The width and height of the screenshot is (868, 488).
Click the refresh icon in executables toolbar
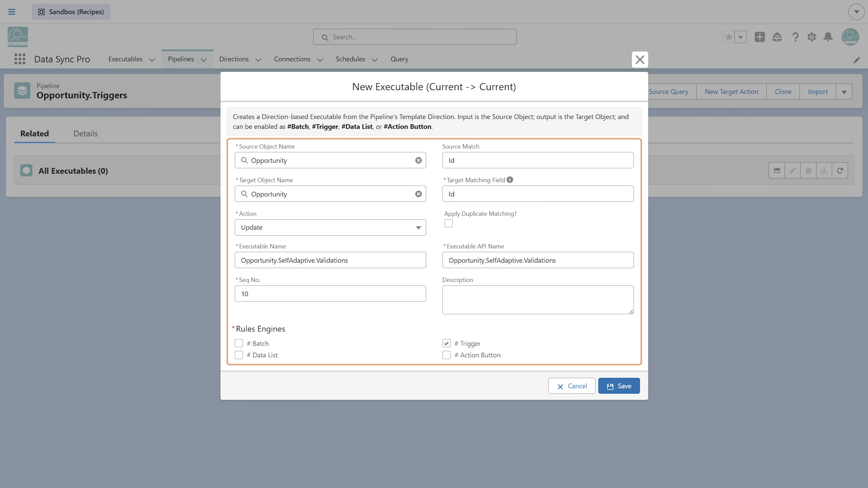point(840,170)
